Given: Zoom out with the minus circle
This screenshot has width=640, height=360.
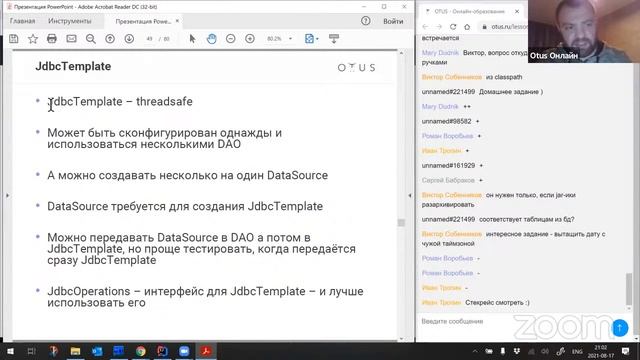Looking at the screenshot, I should (231, 39).
